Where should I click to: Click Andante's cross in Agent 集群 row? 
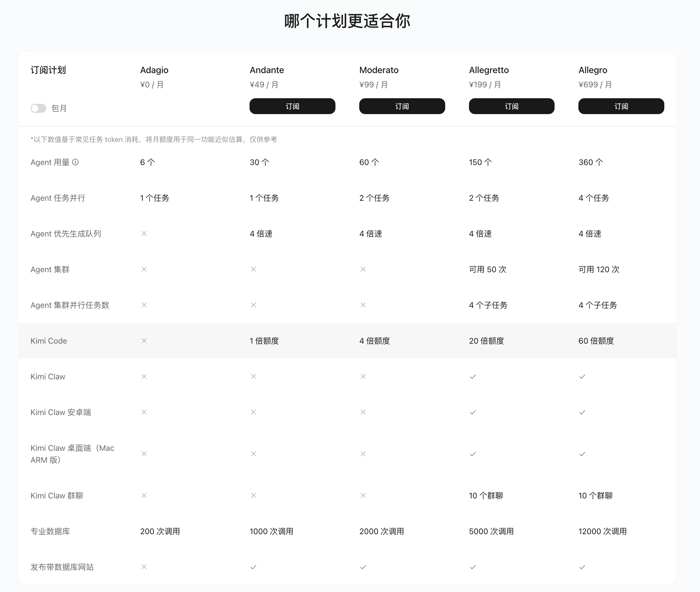coord(253,269)
